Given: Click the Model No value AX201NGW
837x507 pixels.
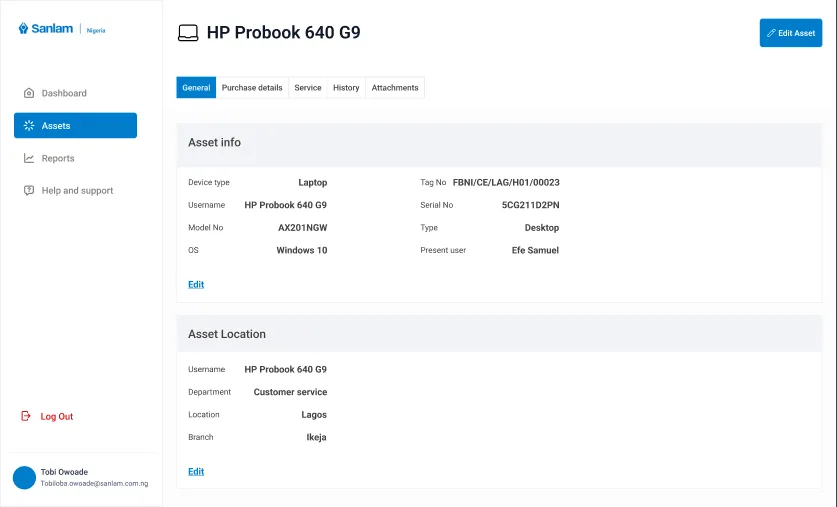Looking at the screenshot, I should click(x=303, y=228).
